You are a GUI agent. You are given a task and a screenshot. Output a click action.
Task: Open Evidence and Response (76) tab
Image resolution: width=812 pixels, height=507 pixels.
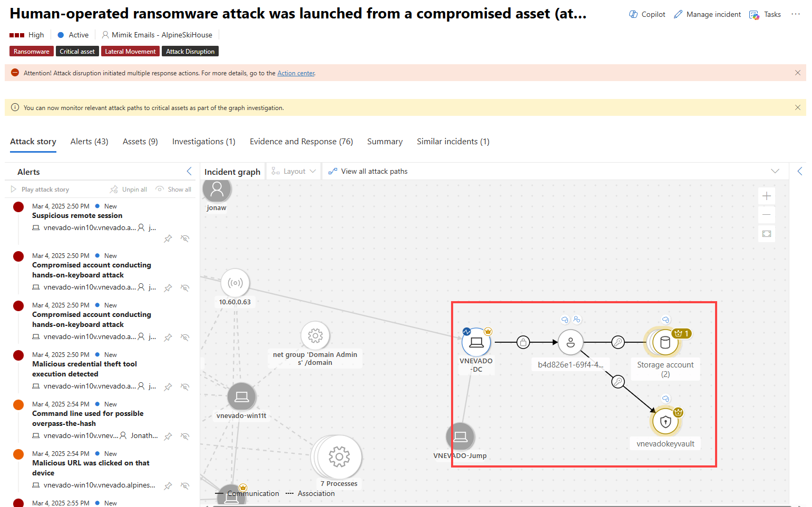point(301,142)
